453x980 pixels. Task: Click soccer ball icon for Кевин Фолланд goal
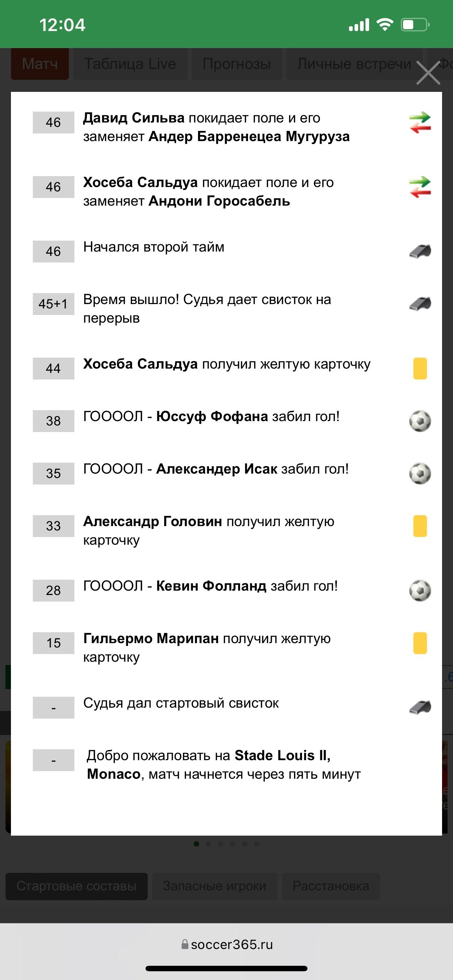(420, 590)
